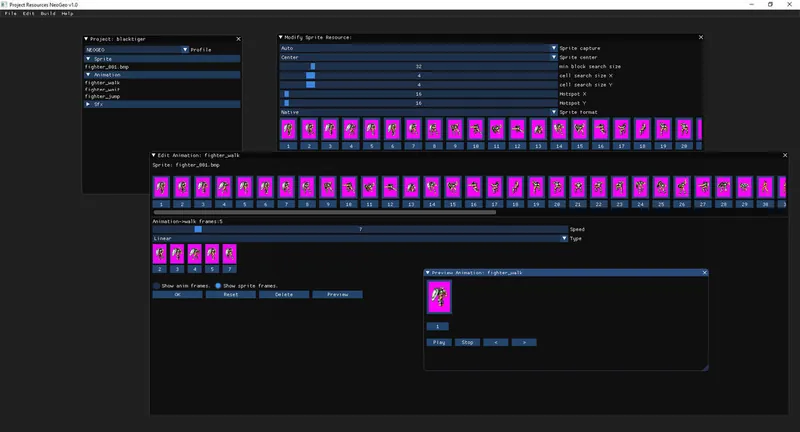Open the Help menu

pos(67,14)
